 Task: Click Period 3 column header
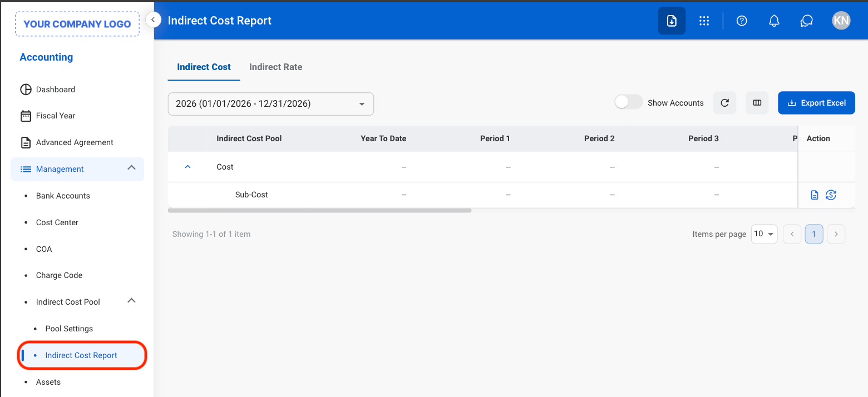(703, 138)
